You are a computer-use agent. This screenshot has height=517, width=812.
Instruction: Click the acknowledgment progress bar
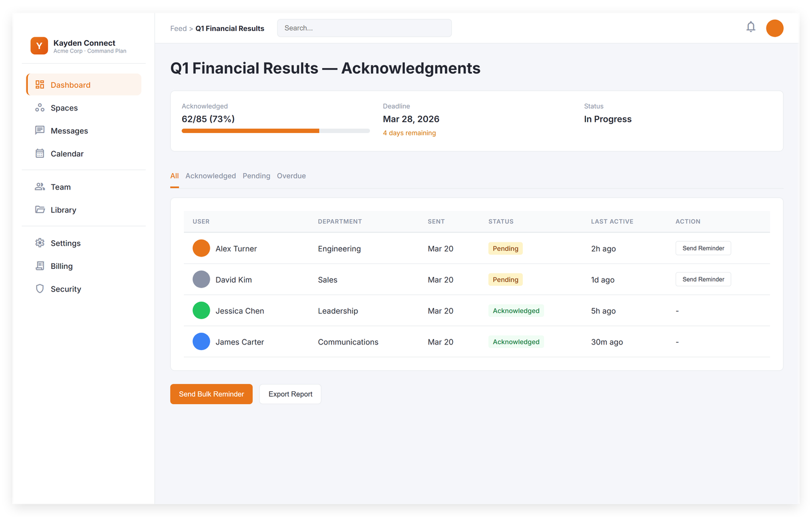276,131
